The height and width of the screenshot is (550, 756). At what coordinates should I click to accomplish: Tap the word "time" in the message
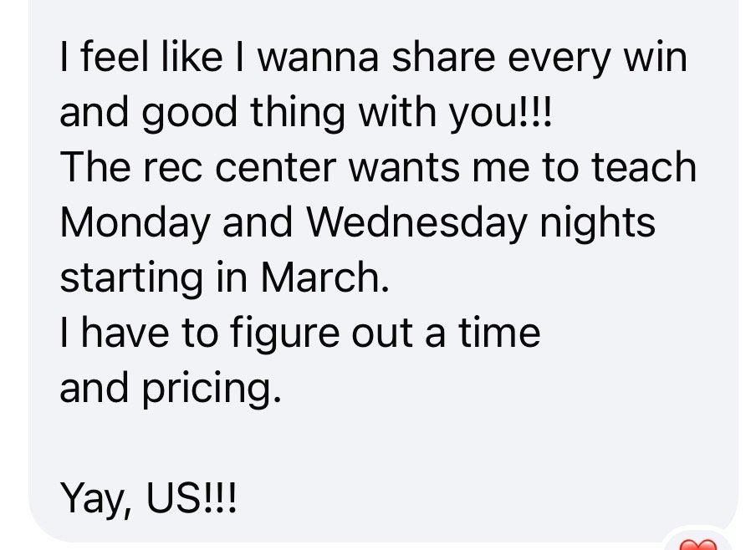click(x=499, y=332)
